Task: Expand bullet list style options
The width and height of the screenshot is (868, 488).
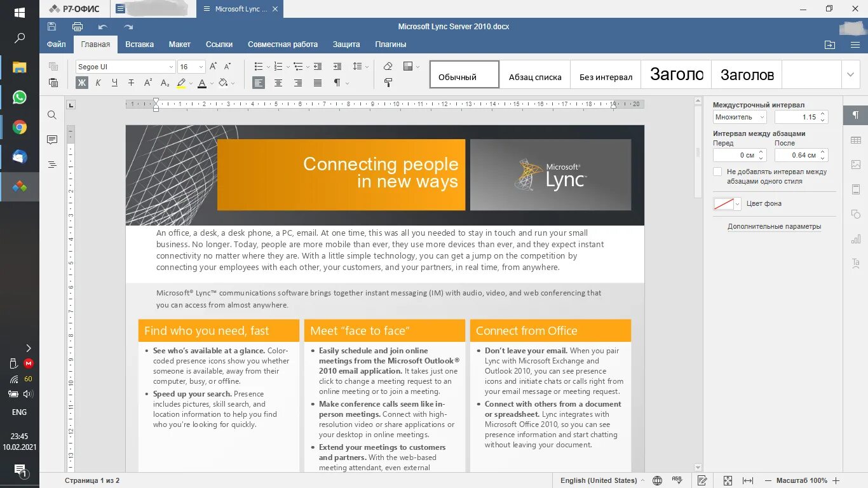Action: 268,67
